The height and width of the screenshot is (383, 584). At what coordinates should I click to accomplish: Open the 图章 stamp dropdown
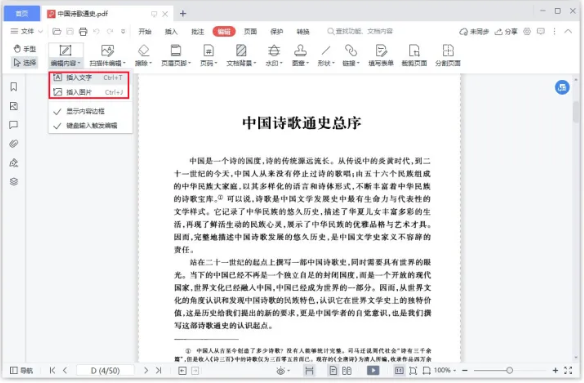(x=300, y=55)
